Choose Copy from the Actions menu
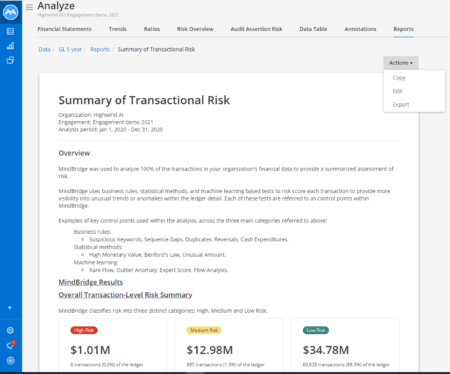Screen dimensions: 450x374 399,78
